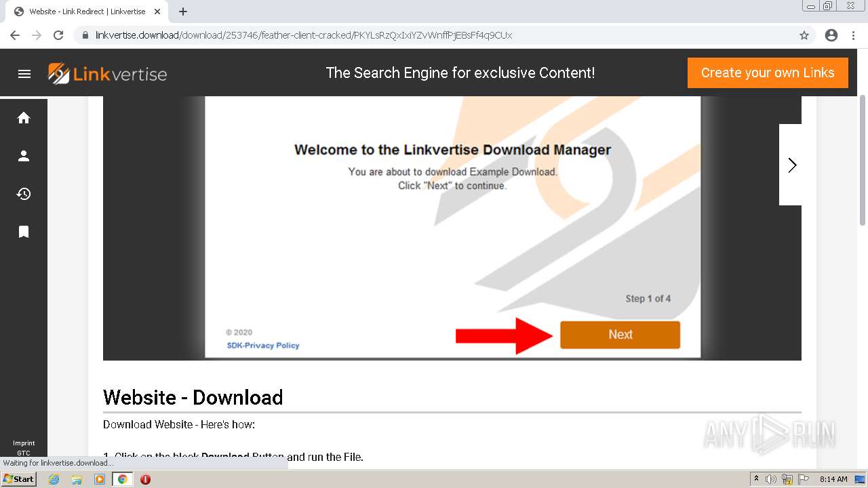The image size is (868, 488).
Task: Open the network tray icon
Action: coord(787,479)
